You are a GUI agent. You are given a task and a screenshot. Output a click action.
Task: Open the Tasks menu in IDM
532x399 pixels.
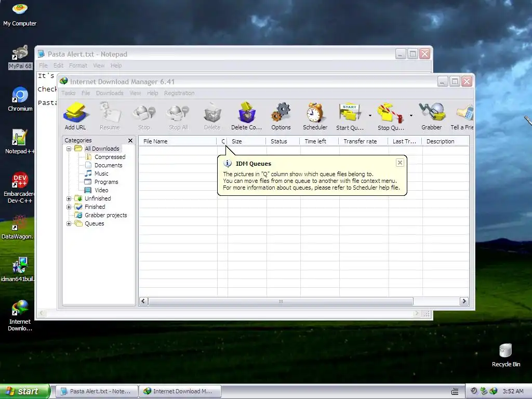point(68,93)
